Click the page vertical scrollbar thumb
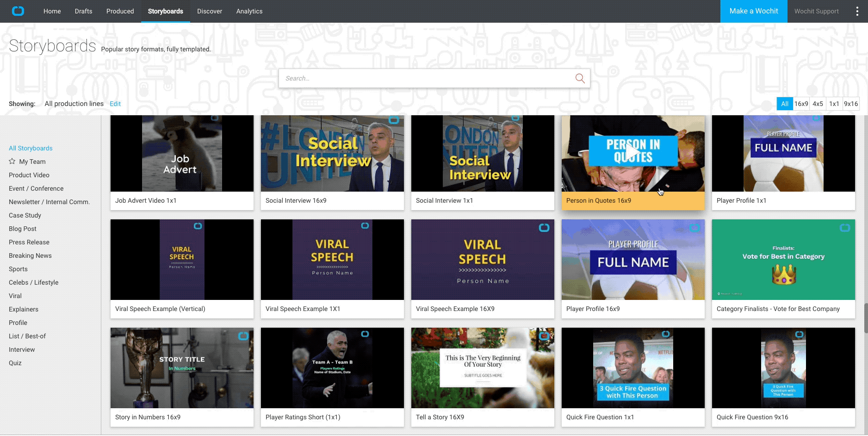The width and height of the screenshot is (868, 436). [x=865, y=318]
